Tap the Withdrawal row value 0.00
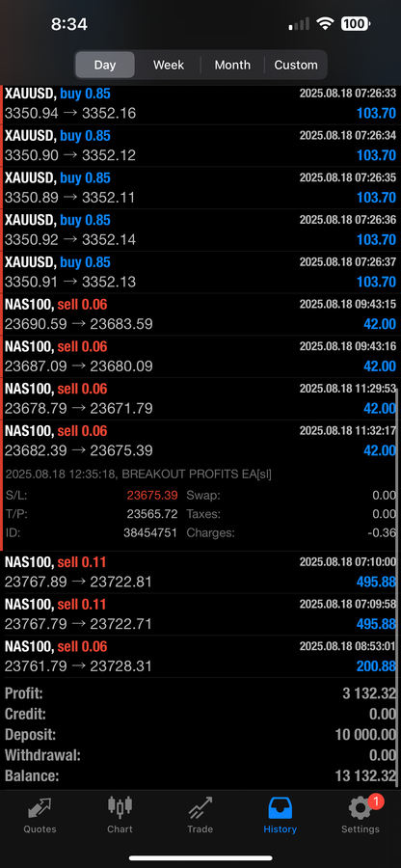Screen dimensions: 401x868 (383, 755)
